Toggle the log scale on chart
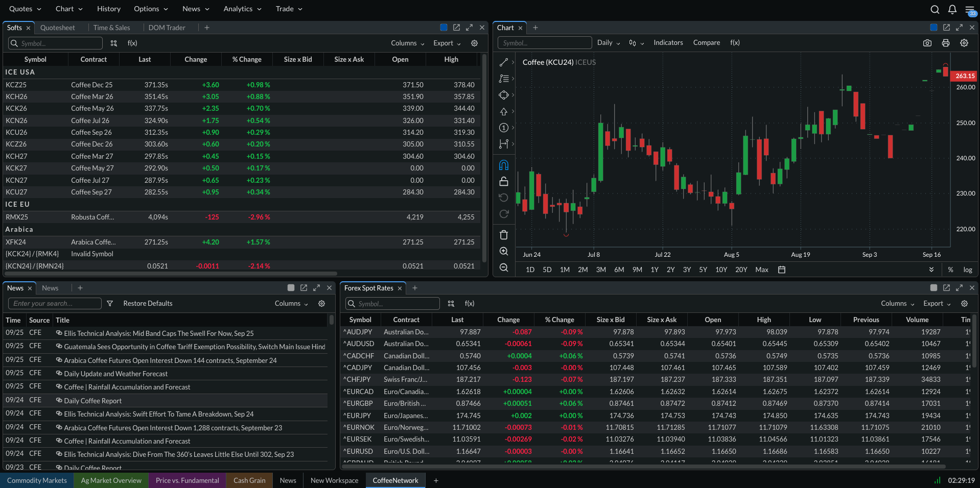Screen dimensions: 980x488 pyautogui.click(x=967, y=270)
